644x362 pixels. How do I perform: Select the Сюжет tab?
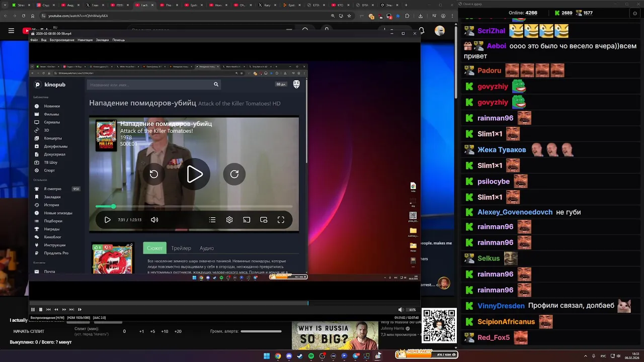pyautogui.click(x=154, y=248)
